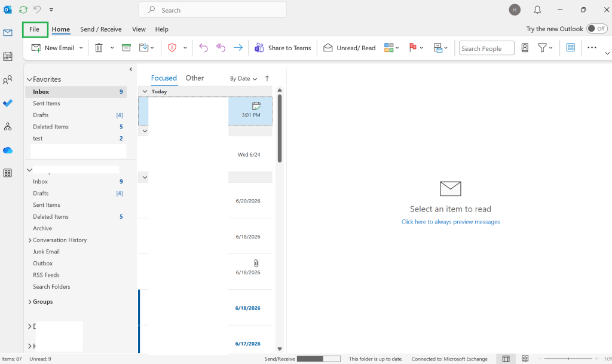Click the zoom slider in status bar
This screenshot has width=612, height=364.
click(568, 359)
